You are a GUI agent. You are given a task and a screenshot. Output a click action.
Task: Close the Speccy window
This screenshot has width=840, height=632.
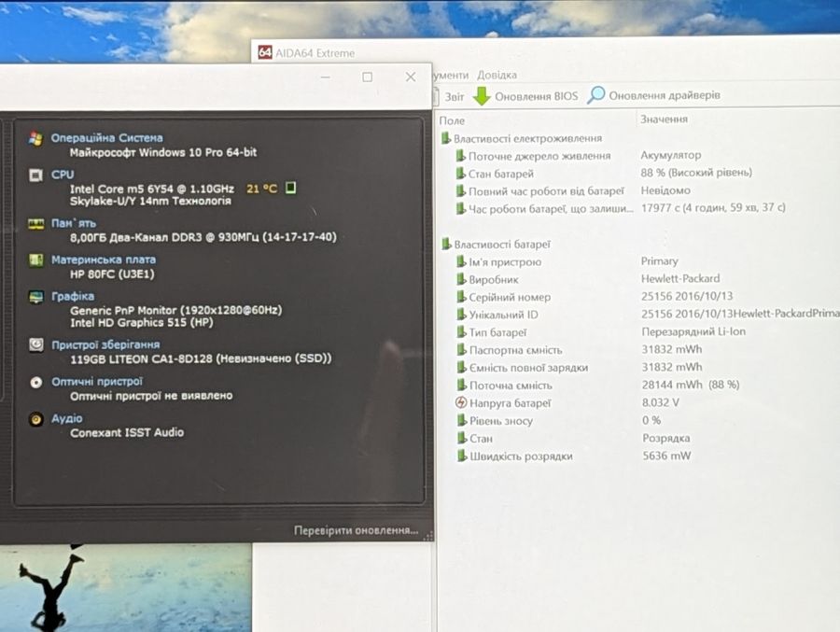pos(411,77)
